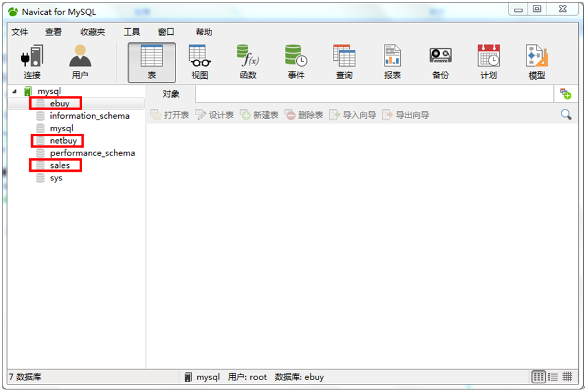Click Open Table (打开表) button
The height and width of the screenshot is (392, 585).
[170, 115]
